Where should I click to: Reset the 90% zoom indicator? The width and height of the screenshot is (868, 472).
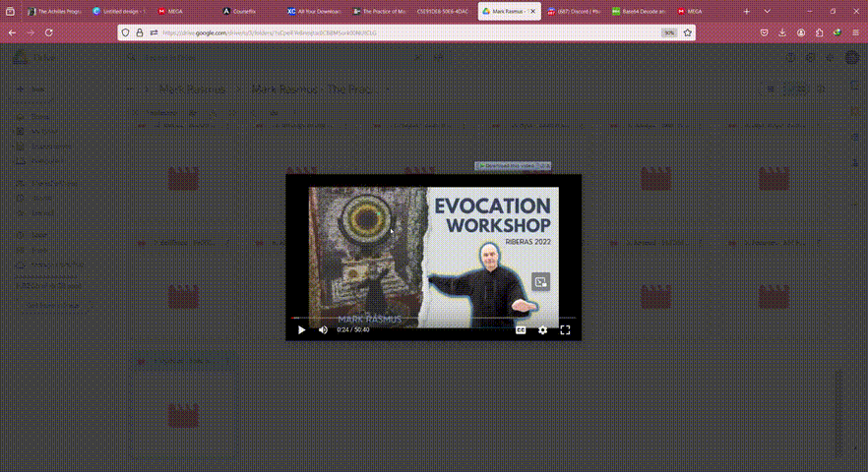point(669,32)
